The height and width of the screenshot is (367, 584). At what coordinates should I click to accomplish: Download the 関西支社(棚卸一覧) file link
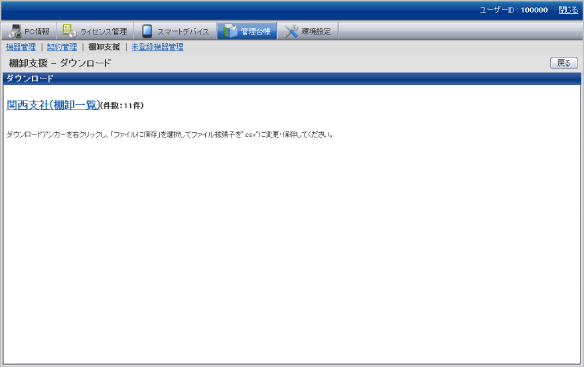pos(54,105)
